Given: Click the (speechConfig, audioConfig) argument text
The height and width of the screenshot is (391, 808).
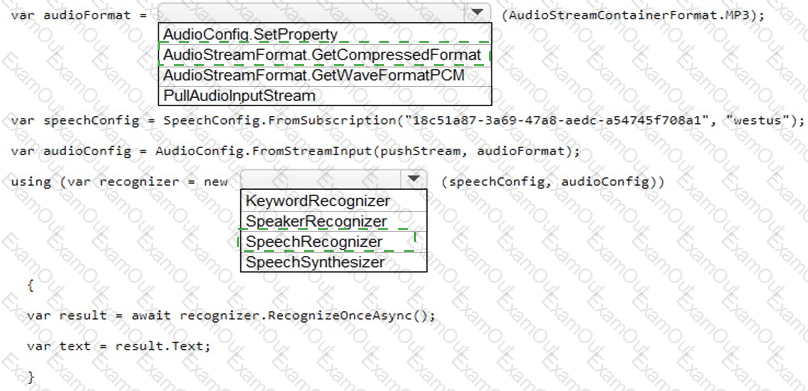Looking at the screenshot, I should coord(552,182).
